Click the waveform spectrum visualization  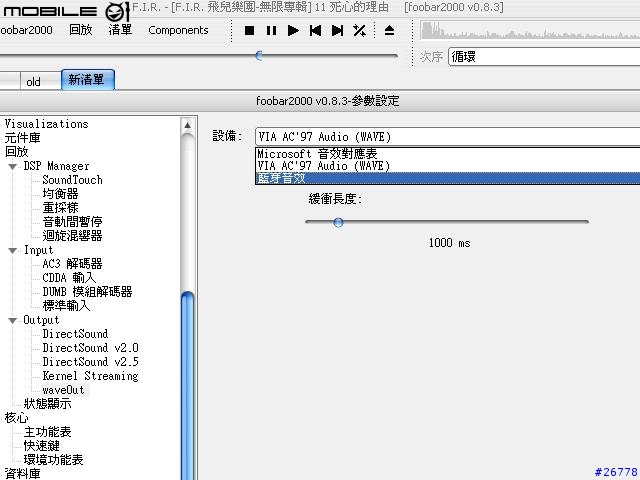530,31
